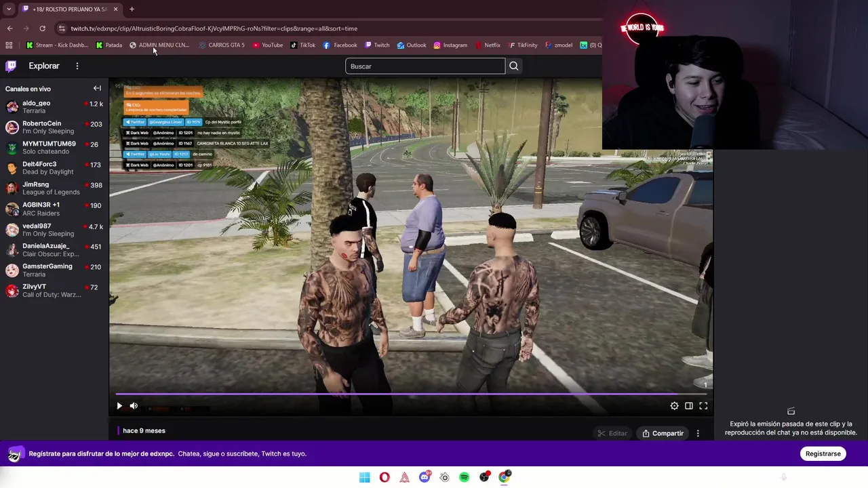Open the Stream - Kick Dashboard bookmark

tap(57, 45)
